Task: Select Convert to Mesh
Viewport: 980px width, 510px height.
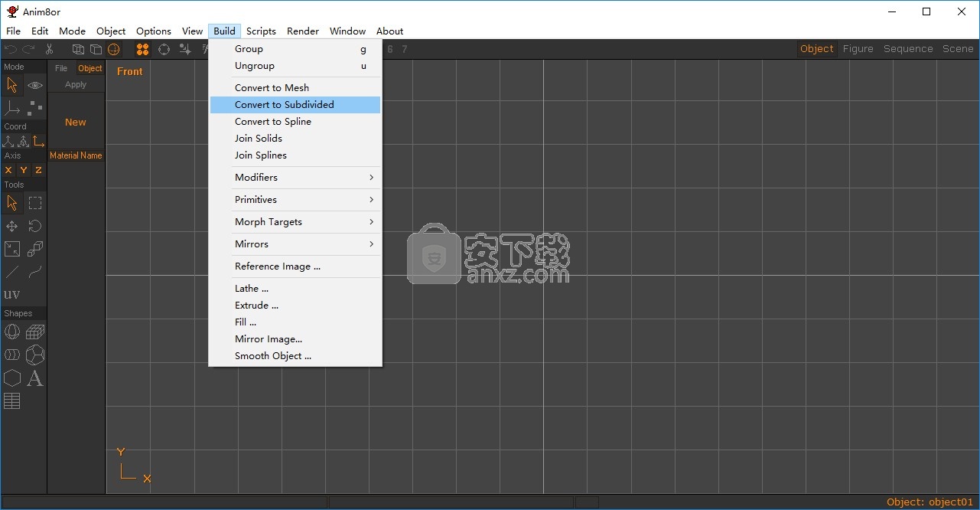Action: [295, 87]
